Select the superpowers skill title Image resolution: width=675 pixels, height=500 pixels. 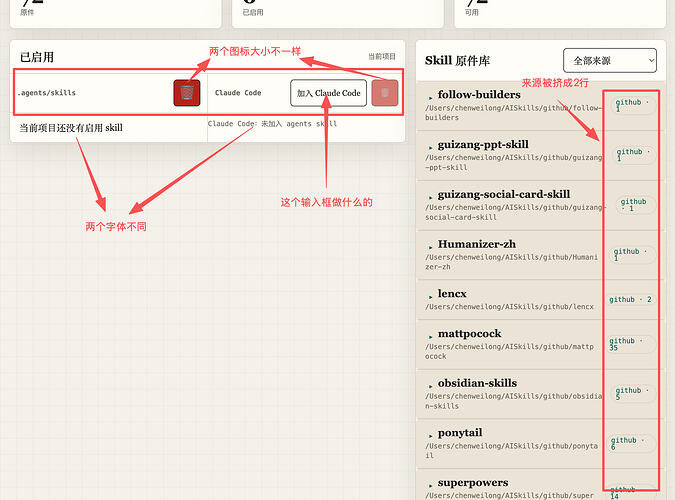tap(473, 483)
